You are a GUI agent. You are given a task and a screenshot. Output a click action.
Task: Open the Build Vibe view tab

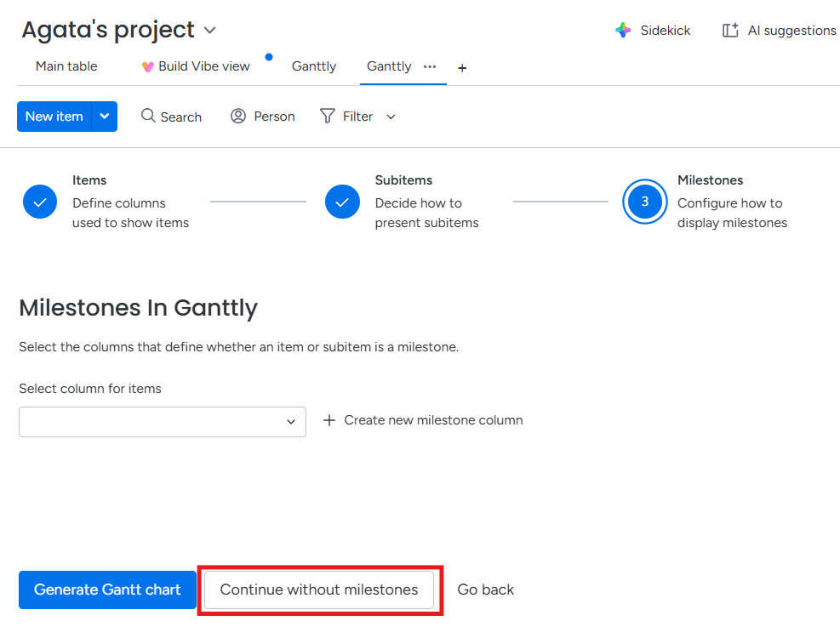tap(203, 66)
